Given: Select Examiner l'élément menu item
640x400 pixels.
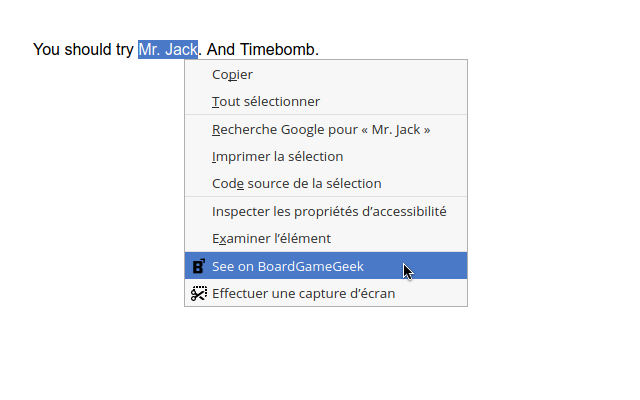Looking at the screenshot, I should click(x=271, y=238).
